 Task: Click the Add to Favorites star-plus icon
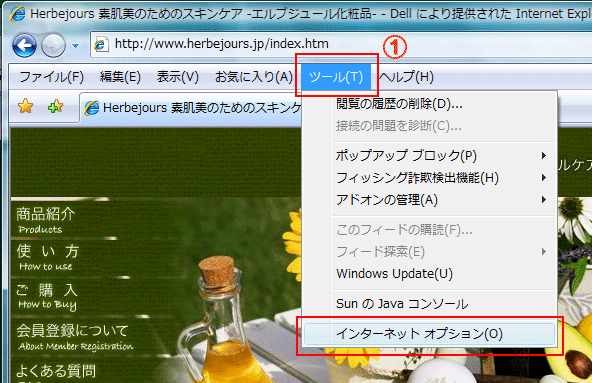tap(56, 107)
